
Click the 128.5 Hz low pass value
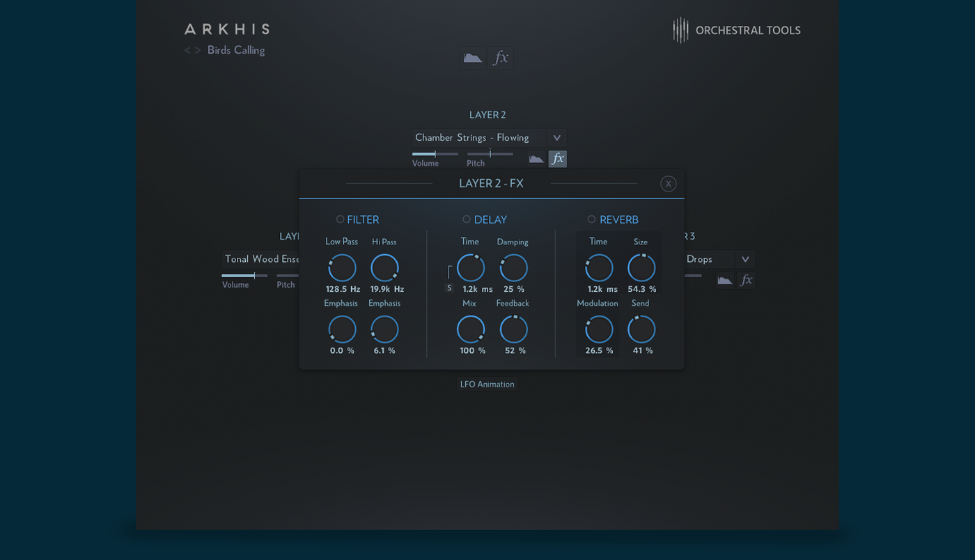pos(343,289)
